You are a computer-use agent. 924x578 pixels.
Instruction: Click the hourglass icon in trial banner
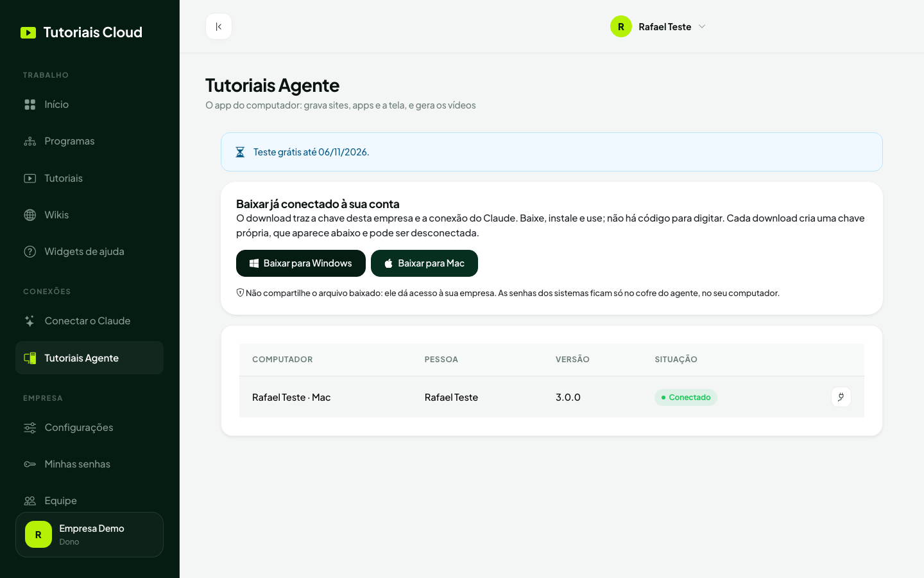pos(240,152)
